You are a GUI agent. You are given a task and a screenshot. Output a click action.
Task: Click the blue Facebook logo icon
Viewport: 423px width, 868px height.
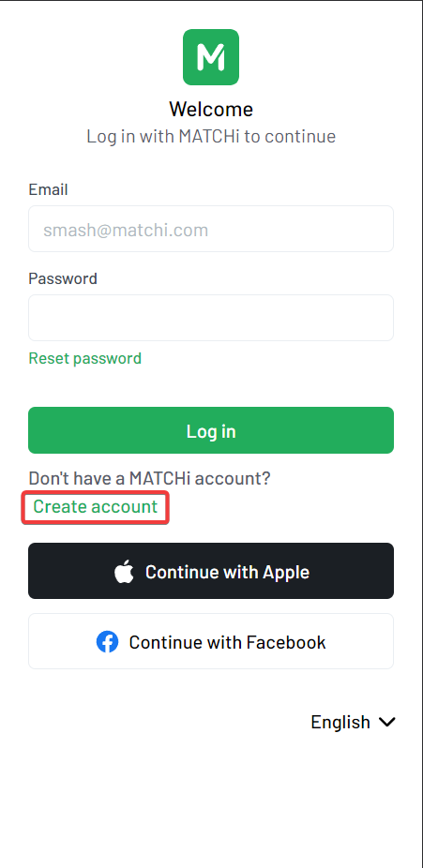pos(108,642)
